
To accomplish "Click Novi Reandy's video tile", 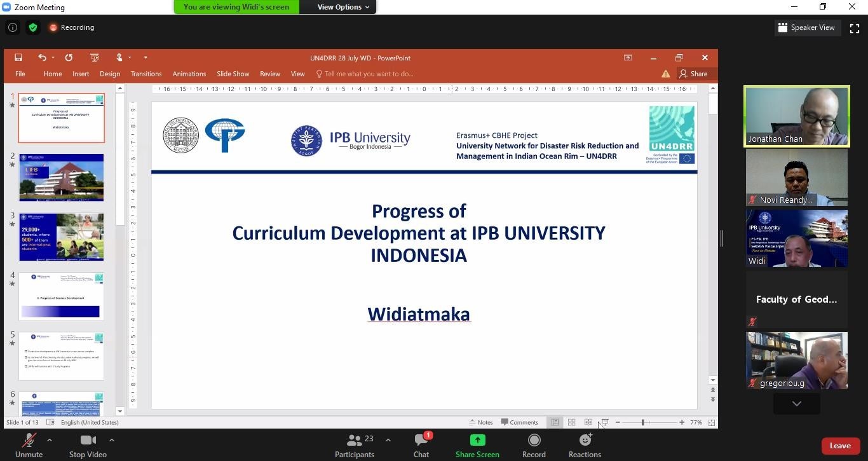I will (797, 177).
